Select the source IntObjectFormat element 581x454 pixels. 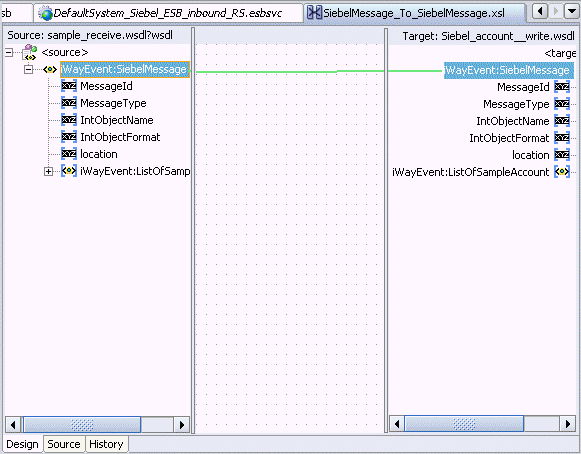pyautogui.click(x=120, y=137)
